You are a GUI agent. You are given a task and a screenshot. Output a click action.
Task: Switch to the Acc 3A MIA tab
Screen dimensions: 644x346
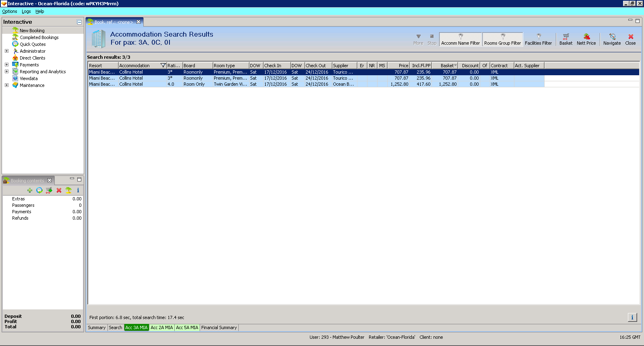tap(136, 327)
